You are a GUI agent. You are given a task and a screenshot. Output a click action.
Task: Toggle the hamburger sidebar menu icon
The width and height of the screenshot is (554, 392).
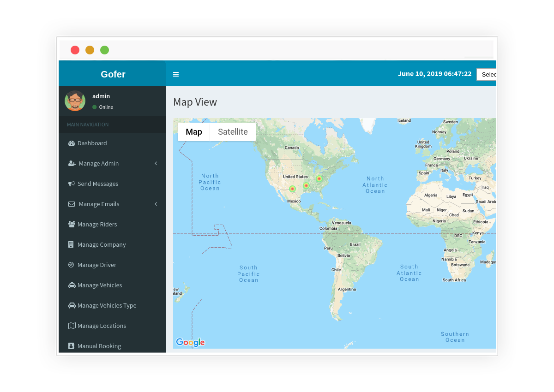point(176,74)
